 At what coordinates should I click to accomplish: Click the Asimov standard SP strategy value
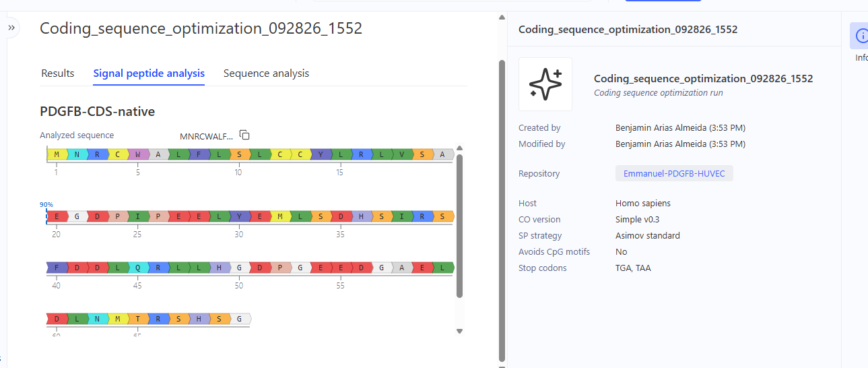coord(648,235)
